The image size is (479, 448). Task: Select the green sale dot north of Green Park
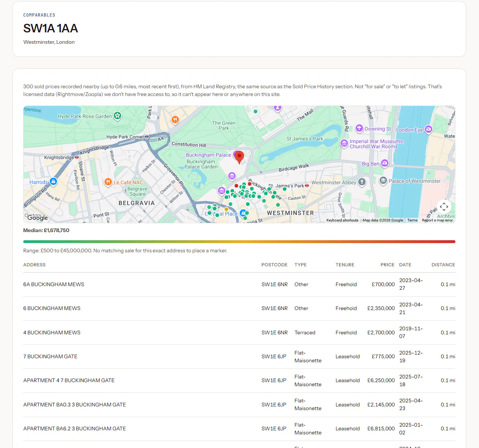pyautogui.click(x=256, y=111)
